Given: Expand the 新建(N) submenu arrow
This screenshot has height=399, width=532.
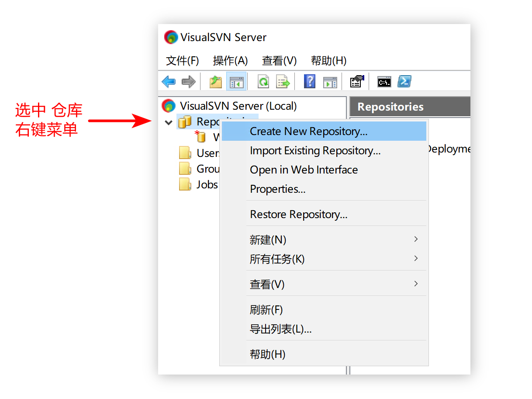Looking at the screenshot, I should pos(416,239).
